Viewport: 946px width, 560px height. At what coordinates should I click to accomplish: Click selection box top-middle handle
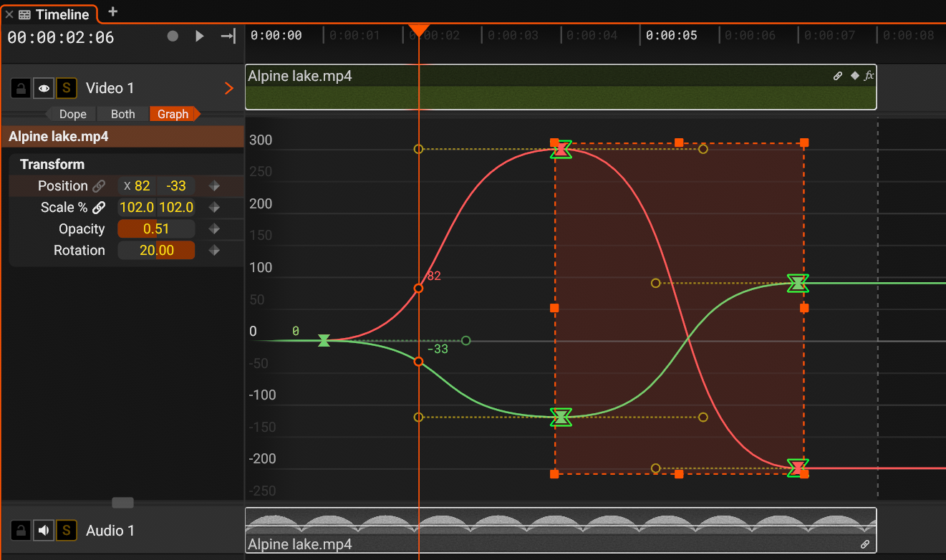pyautogui.click(x=679, y=143)
